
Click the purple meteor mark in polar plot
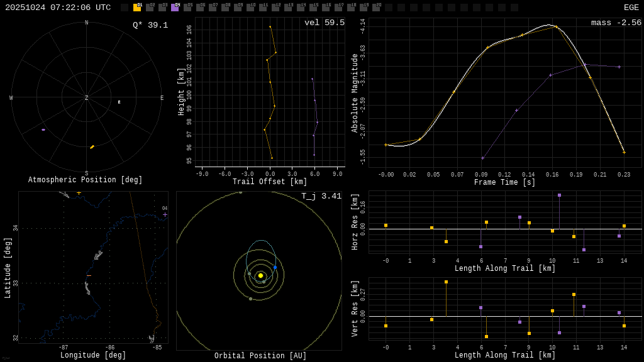[x=43, y=129]
